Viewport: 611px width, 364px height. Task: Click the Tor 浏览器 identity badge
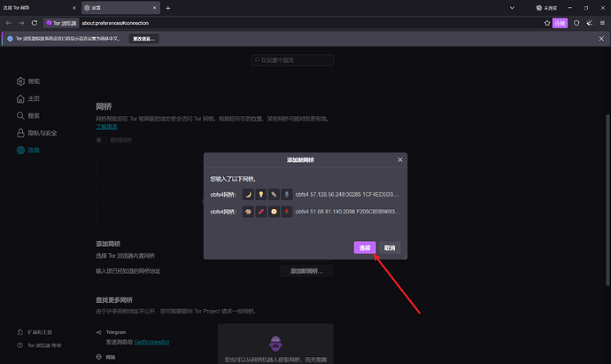(x=61, y=23)
